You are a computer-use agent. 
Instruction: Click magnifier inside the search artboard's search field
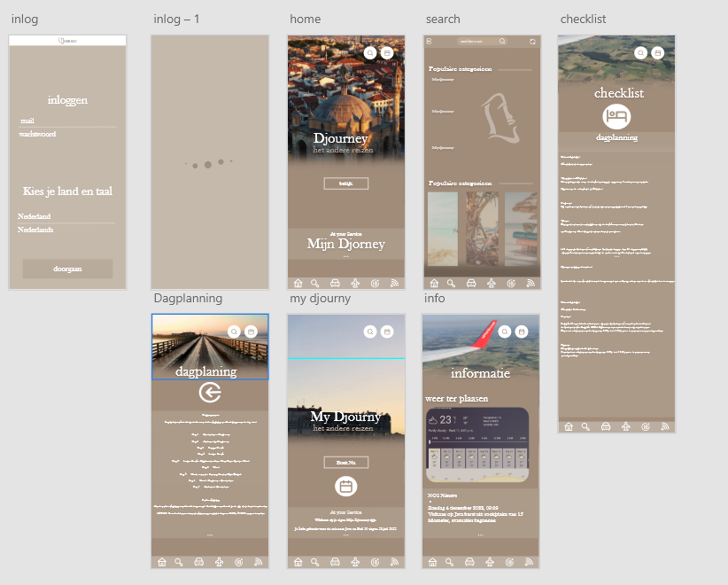pyautogui.click(x=502, y=41)
